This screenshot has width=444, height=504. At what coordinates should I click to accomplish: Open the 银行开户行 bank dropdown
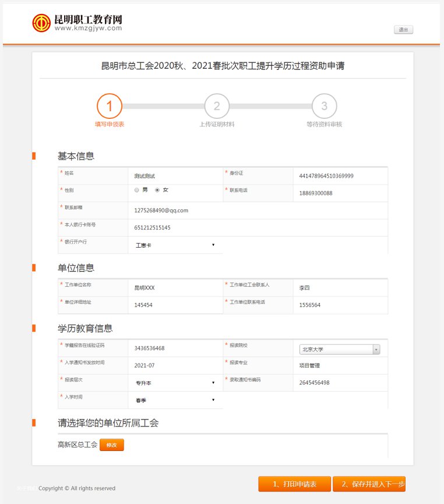coord(175,245)
